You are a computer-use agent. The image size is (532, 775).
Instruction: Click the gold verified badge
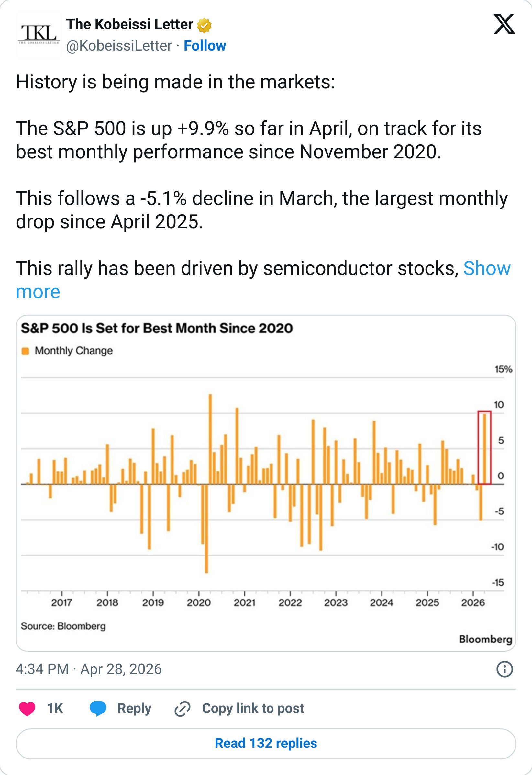click(204, 26)
